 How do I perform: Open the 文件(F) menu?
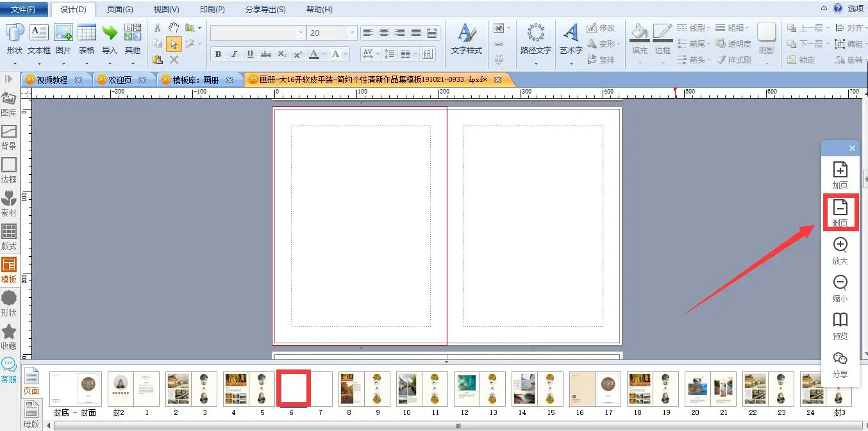pos(23,10)
